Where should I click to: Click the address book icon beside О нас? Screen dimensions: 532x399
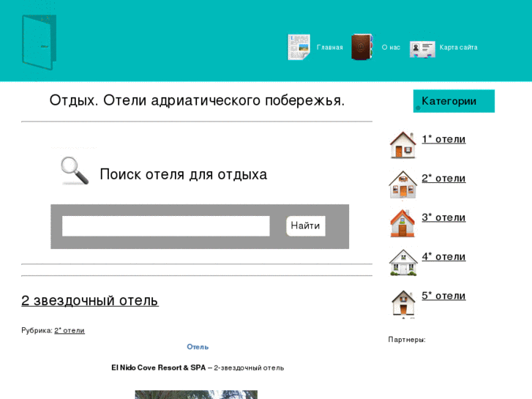(x=361, y=47)
